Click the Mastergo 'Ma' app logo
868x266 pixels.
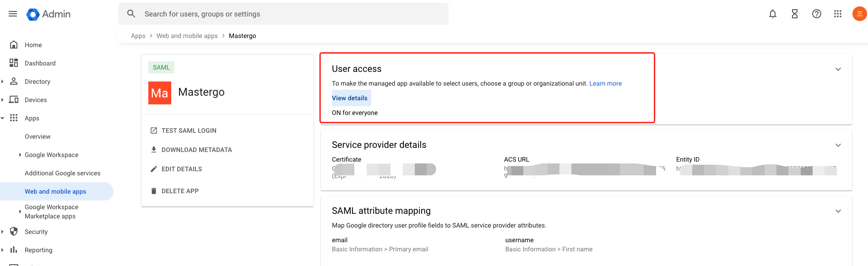tap(160, 93)
